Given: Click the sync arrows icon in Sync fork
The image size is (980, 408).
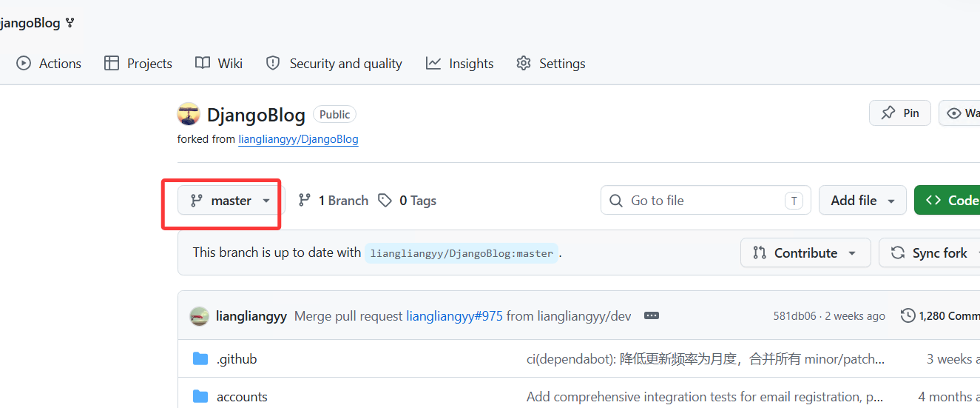Looking at the screenshot, I should [898, 253].
